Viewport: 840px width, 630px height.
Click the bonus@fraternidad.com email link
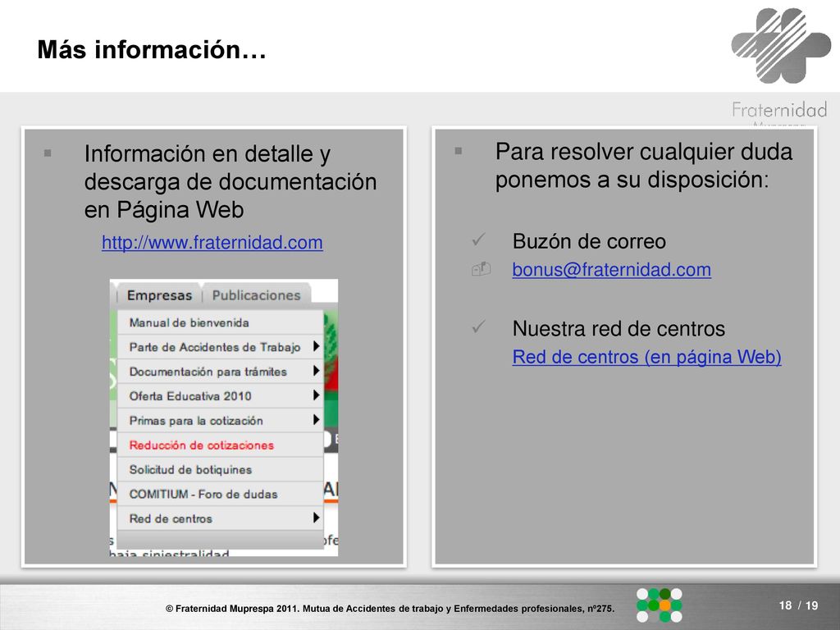(x=612, y=269)
